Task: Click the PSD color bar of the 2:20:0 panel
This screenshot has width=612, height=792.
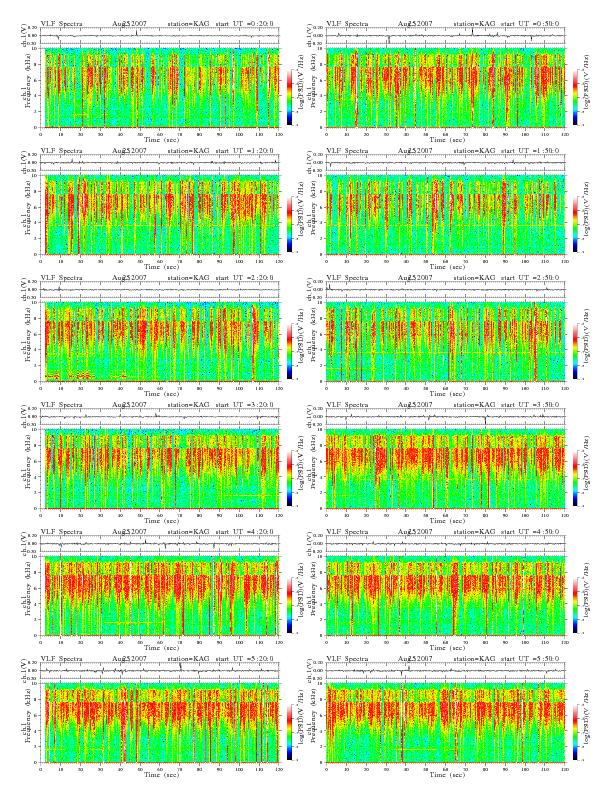Action: click(289, 351)
